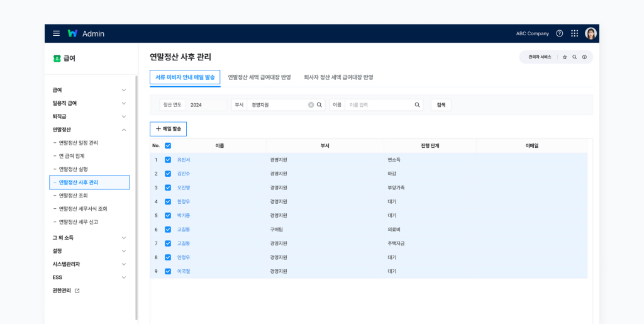Click the 검색 search button
Viewport: 644px width, 324px height.
(441, 104)
